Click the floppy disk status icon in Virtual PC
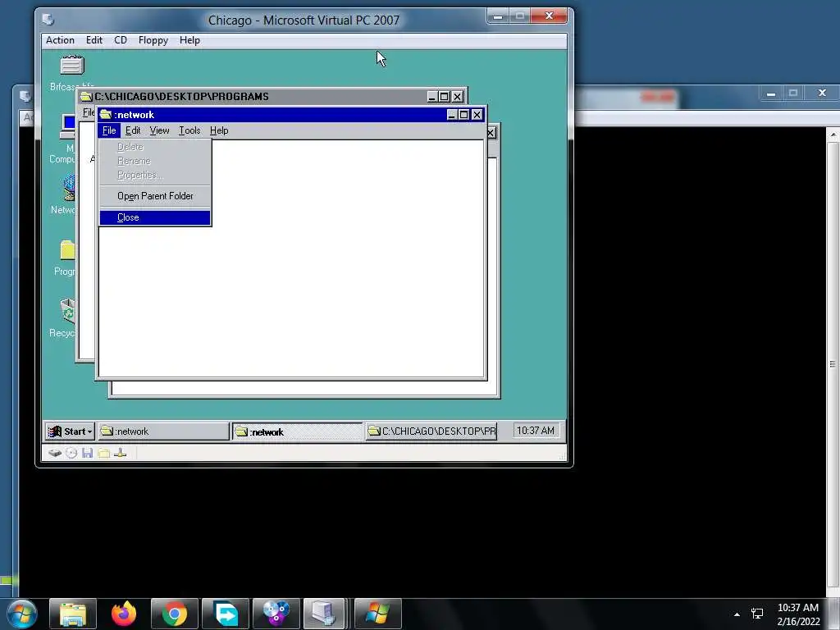The width and height of the screenshot is (840, 630). point(87,453)
